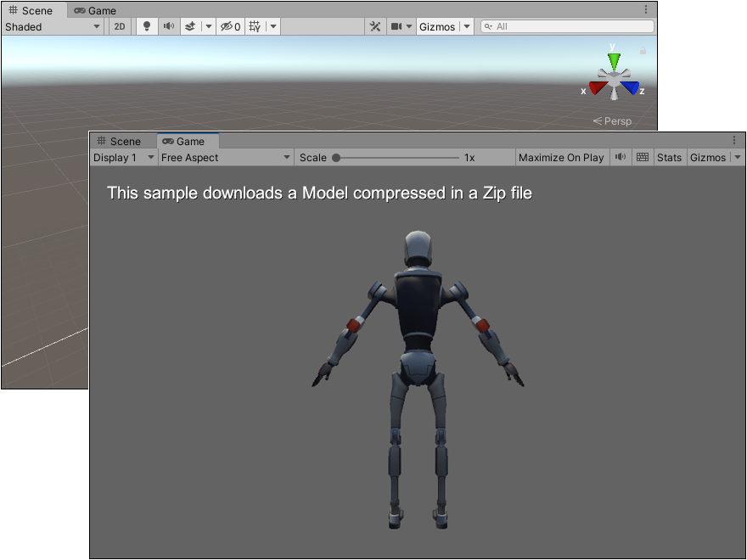This screenshot has width=747, height=560.
Task: Click the green Y axis gizmo cone
Action: (x=614, y=63)
